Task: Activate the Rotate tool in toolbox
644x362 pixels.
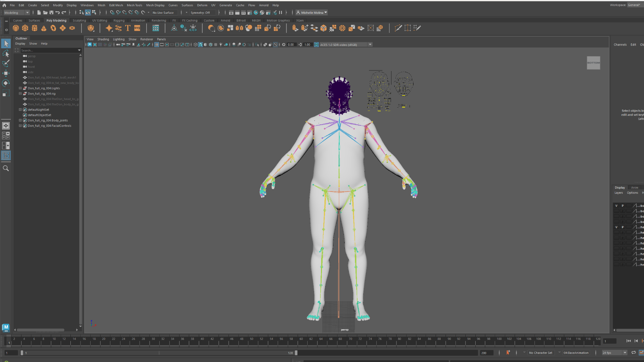Action: (6, 83)
